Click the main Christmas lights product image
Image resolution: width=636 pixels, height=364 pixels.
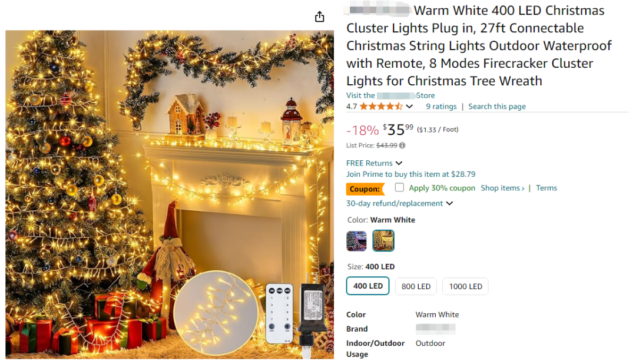click(x=170, y=194)
